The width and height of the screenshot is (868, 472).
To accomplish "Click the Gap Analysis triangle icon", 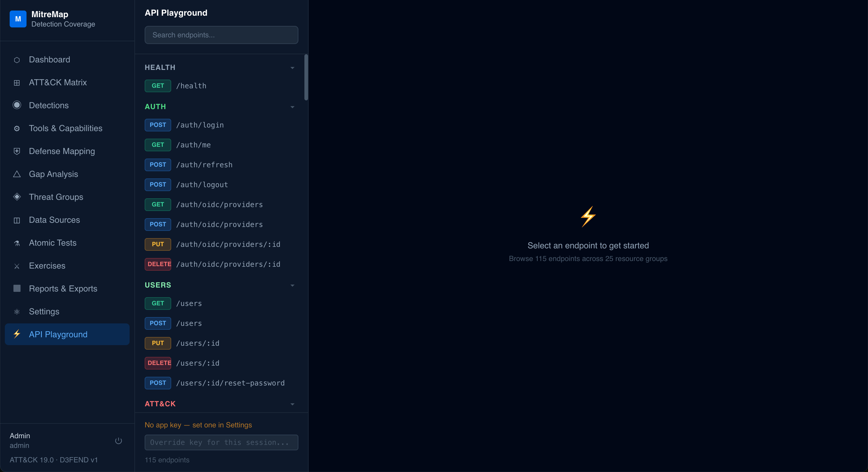I will [17, 174].
